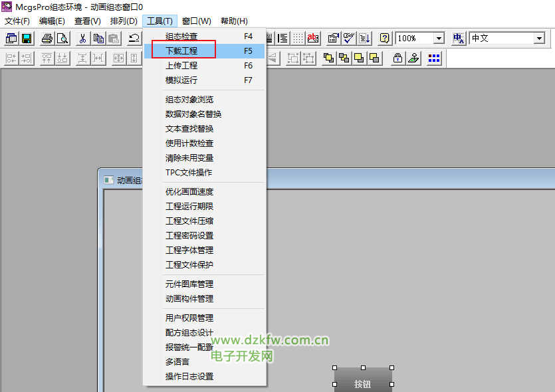Image resolution: width=555 pixels, height=392 pixels.
Task: Expand the 中文 language dropdown
Action: [x=539, y=39]
